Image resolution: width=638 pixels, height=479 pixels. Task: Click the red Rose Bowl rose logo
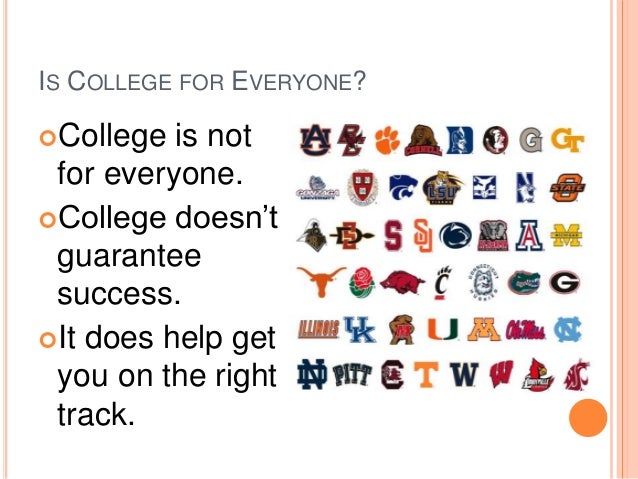[x=362, y=282]
